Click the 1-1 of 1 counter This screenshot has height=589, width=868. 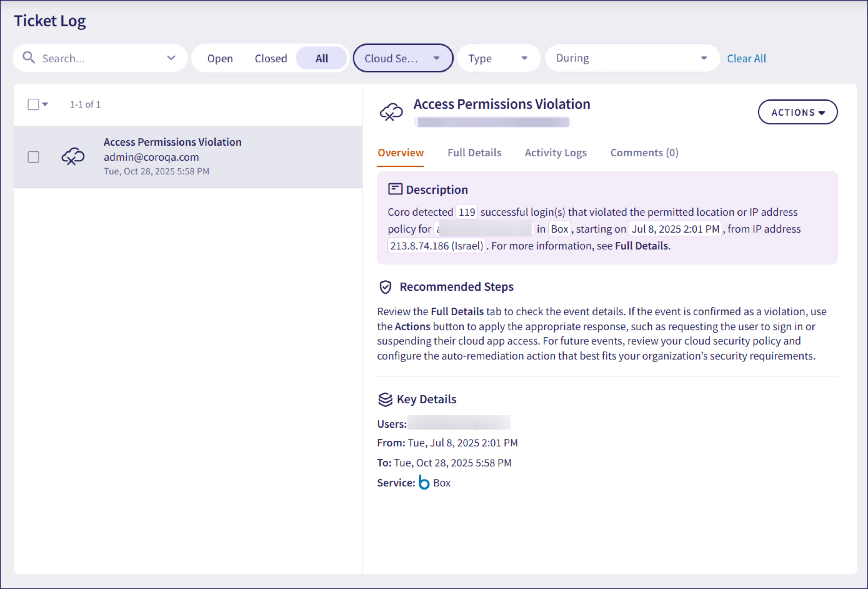coord(85,104)
